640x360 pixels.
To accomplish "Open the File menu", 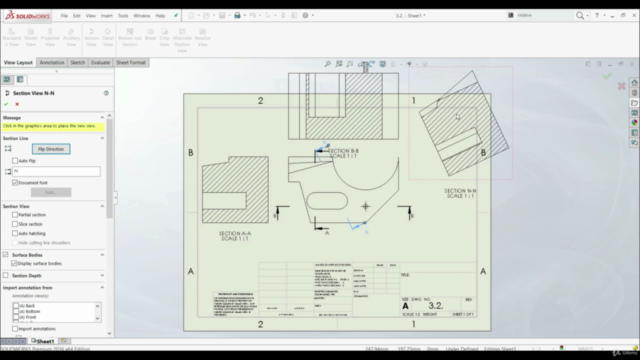I will pyautogui.click(x=64, y=16).
